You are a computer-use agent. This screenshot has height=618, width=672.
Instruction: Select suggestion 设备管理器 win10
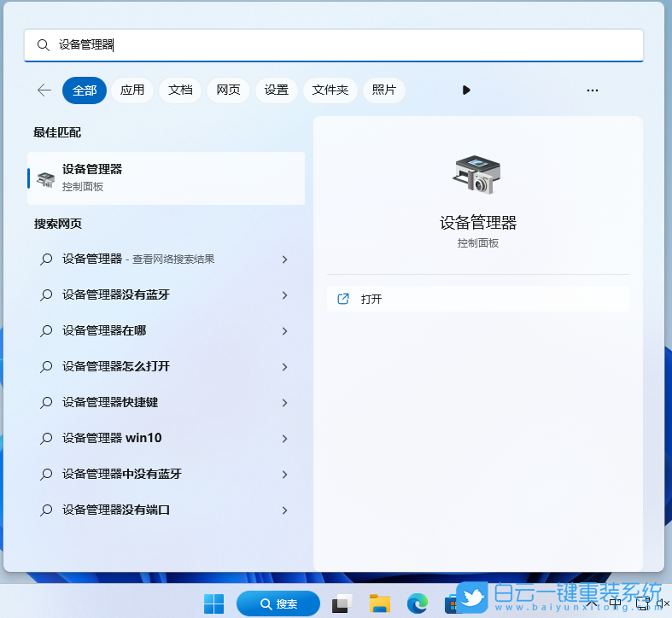(166, 439)
